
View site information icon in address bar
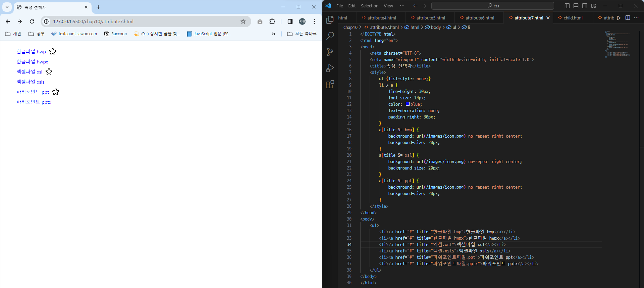[x=46, y=21]
